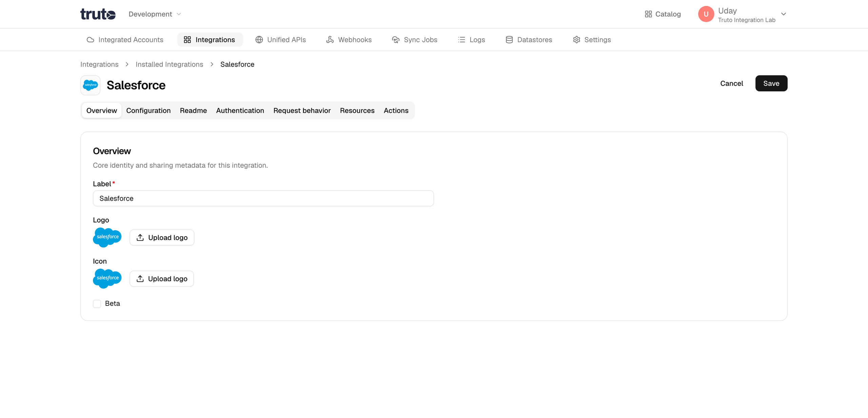
Task: Click the Label input field
Action: tap(263, 198)
